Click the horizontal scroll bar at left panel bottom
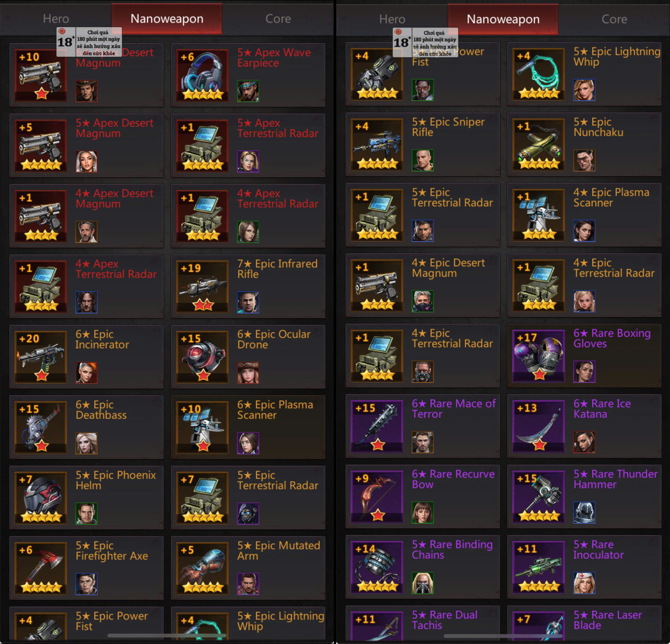 (x=167, y=635)
